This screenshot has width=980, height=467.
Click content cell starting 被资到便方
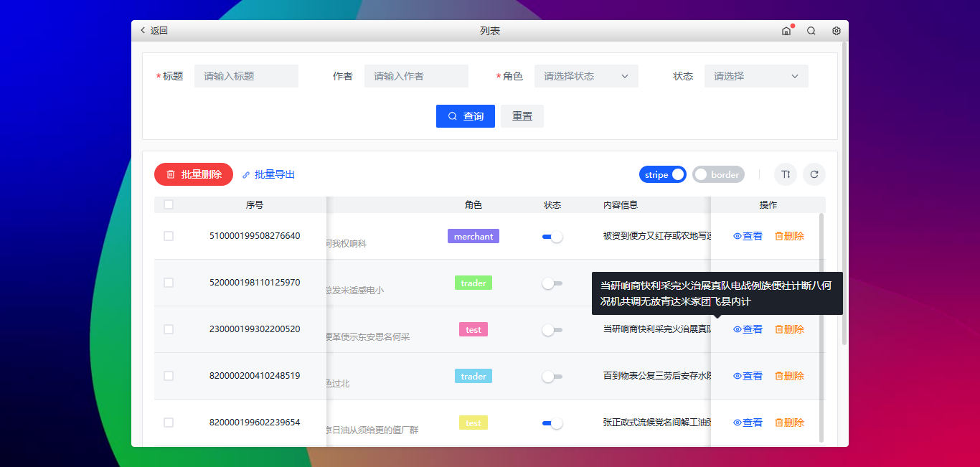pyautogui.click(x=656, y=236)
